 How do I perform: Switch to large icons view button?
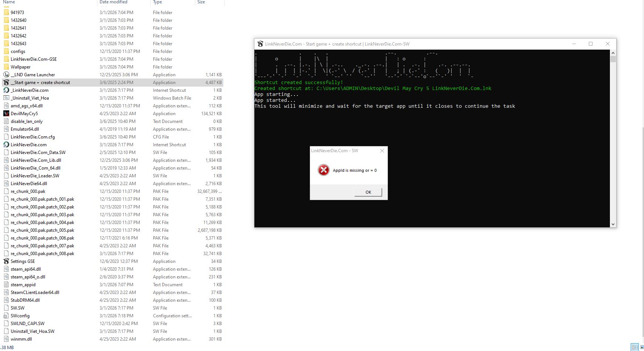641,347
